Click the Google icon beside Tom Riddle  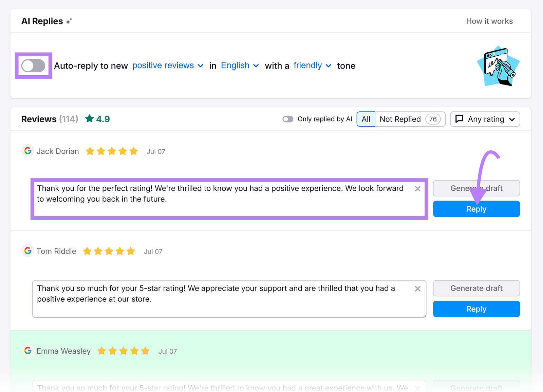(x=28, y=251)
